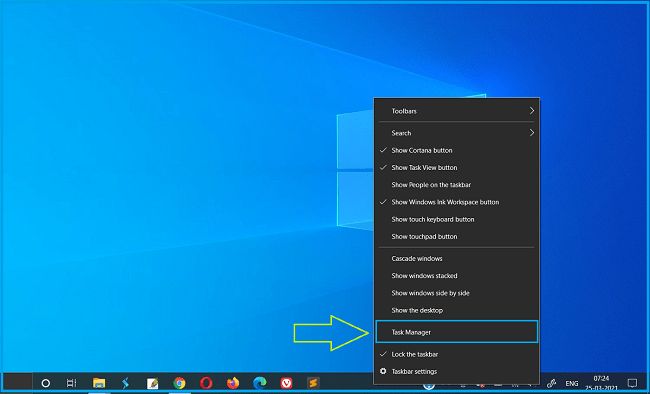
Task: Open File Explorer from the taskbar
Action: [99, 383]
